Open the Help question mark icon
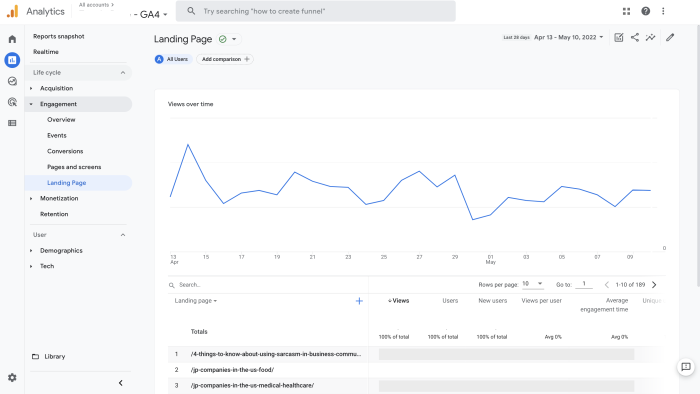This screenshot has height=394, width=700. pos(646,11)
